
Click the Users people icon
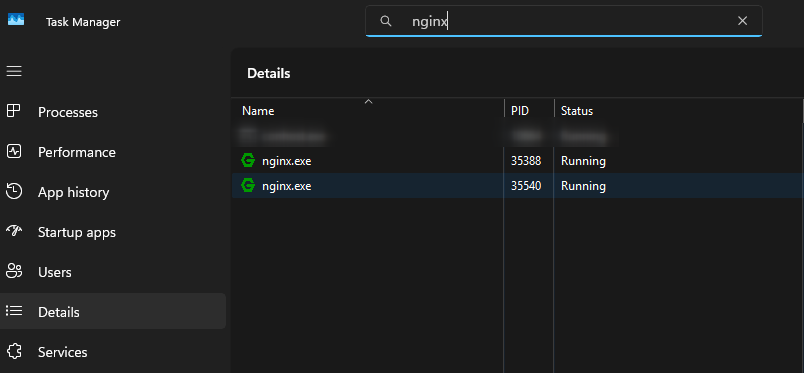(14, 271)
